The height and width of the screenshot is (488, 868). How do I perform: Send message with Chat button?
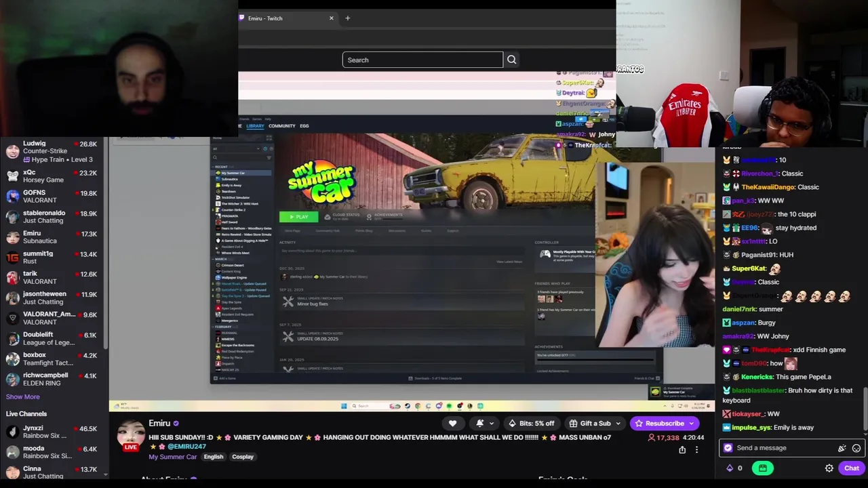[852, 468]
